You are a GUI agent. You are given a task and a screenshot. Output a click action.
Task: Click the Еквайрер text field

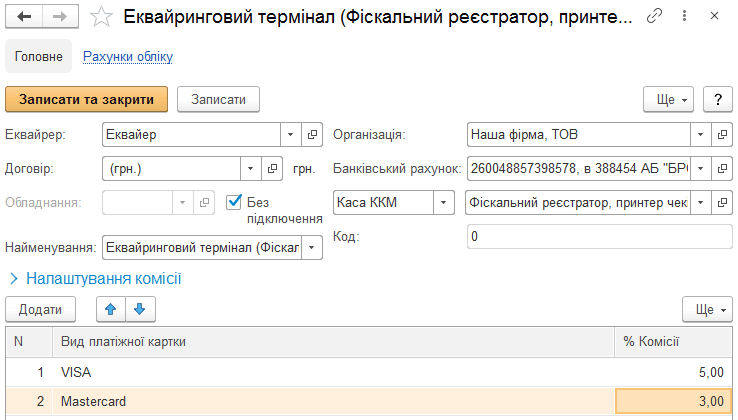[192, 135]
